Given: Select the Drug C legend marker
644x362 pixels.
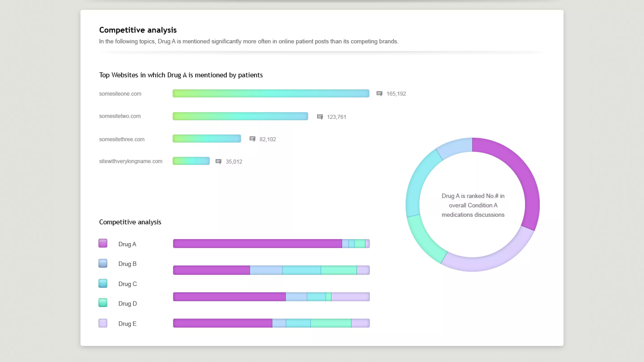Looking at the screenshot, I should (x=103, y=283).
